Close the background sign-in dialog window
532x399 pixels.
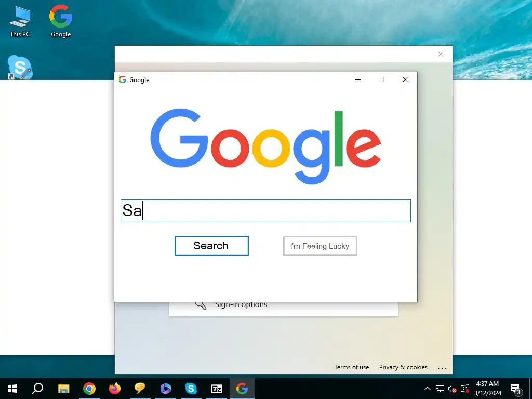pyautogui.click(x=441, y=54)
